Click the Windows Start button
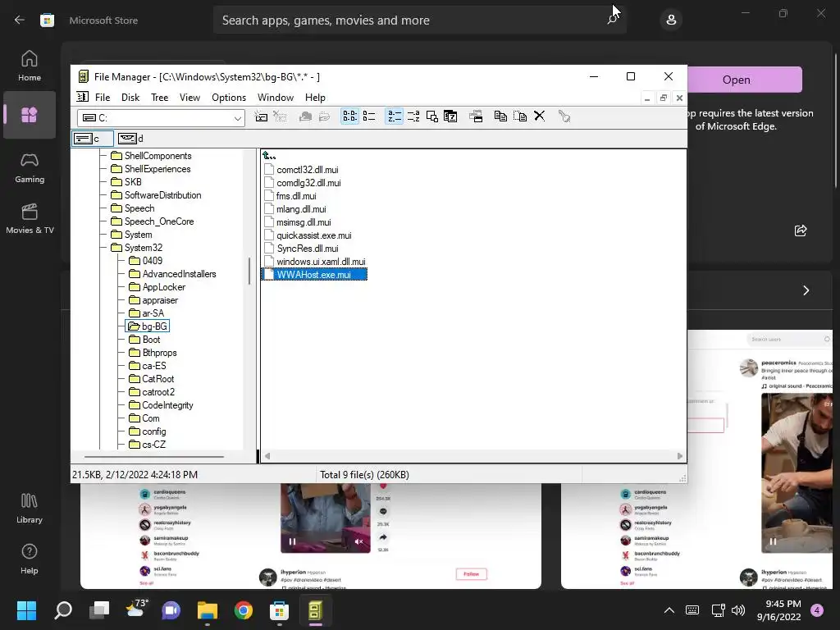 pyautogui.click(x=26, y=610)
